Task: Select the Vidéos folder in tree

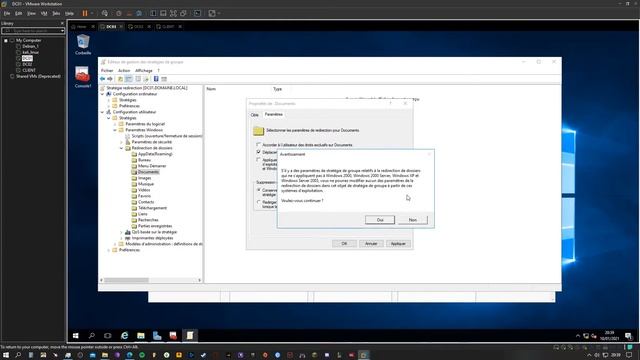Action: tap(144, 190)
